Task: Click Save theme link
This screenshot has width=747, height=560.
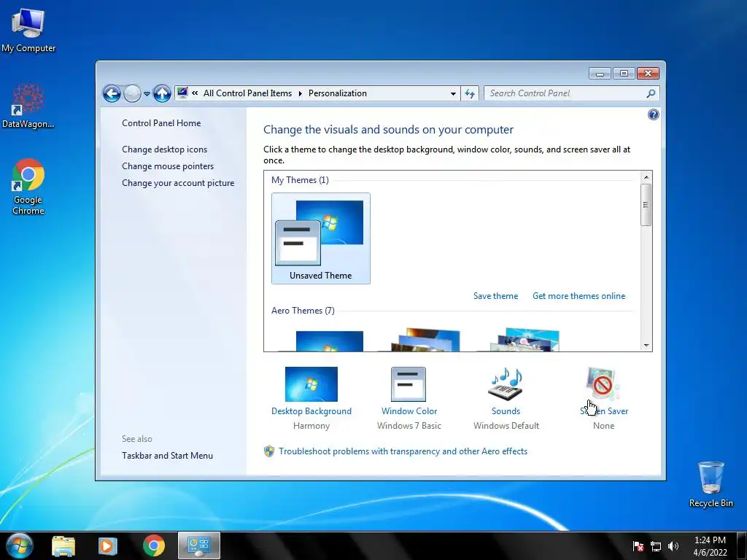Action: click(x=495, y=296)
